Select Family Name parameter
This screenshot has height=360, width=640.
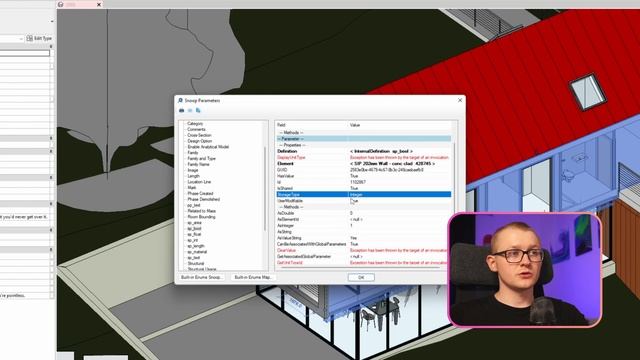coord(198,164)
